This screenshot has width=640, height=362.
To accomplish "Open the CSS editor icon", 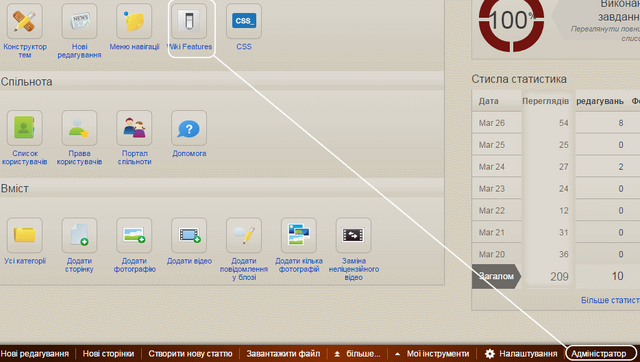I will coord(244,21).
